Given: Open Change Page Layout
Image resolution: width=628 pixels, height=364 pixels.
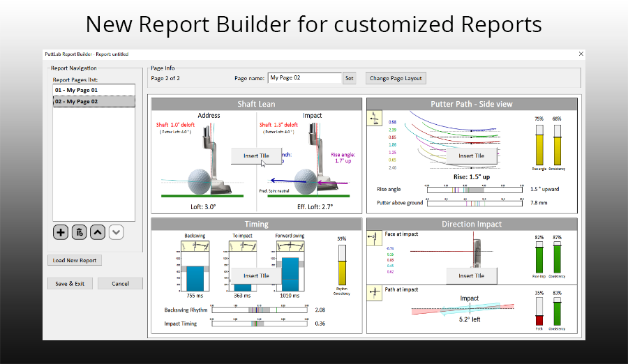Looking at the screenshot, I should click(396, 78).
